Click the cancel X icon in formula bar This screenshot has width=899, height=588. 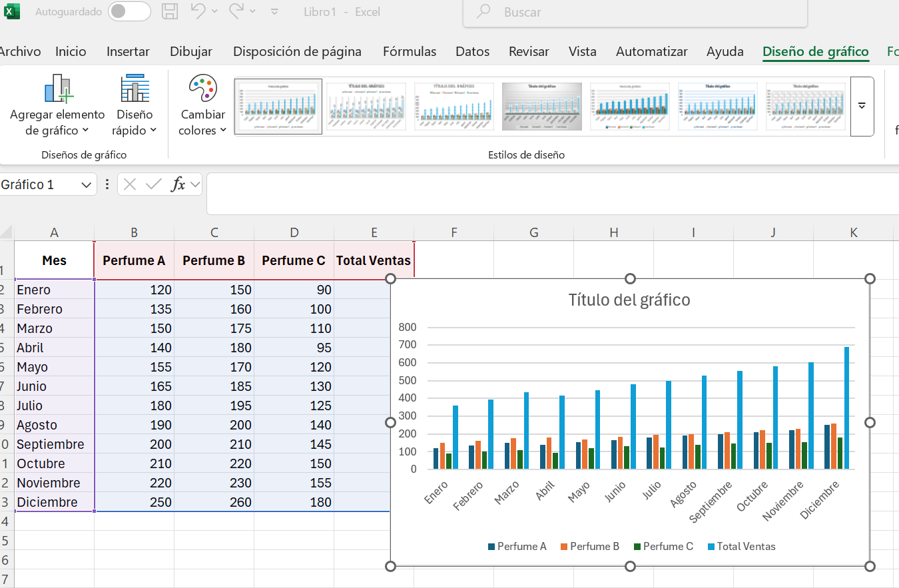pos(131,184)
